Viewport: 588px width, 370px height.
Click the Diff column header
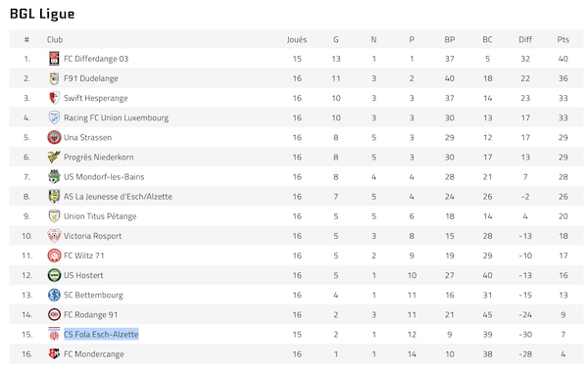(525, 39)
